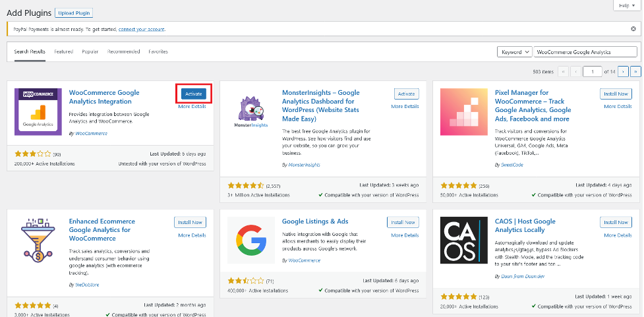
Task: Open the theDotstore author link
Action: [87, 285]
